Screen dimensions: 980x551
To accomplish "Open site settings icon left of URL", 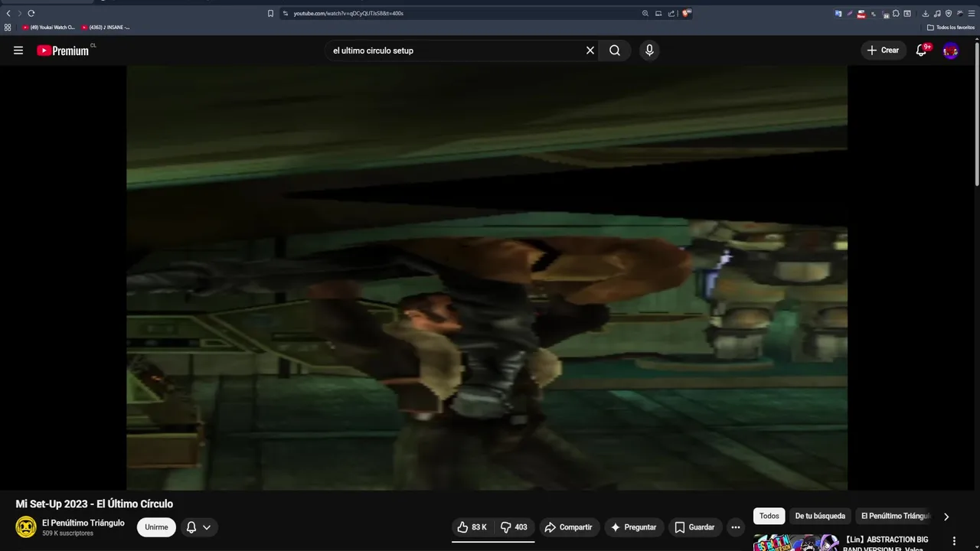I will point(286,13).
